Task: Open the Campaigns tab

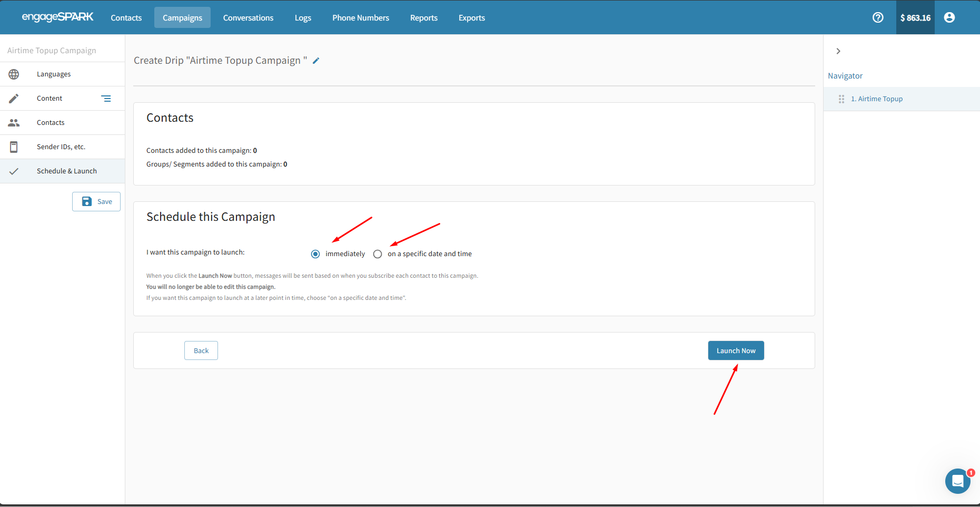Action: [x=182, y=17]
